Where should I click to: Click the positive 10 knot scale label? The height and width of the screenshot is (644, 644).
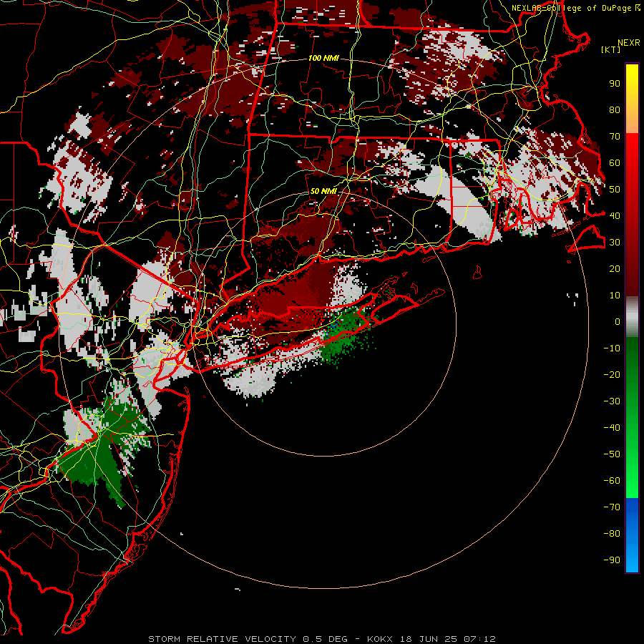[615, 296]
